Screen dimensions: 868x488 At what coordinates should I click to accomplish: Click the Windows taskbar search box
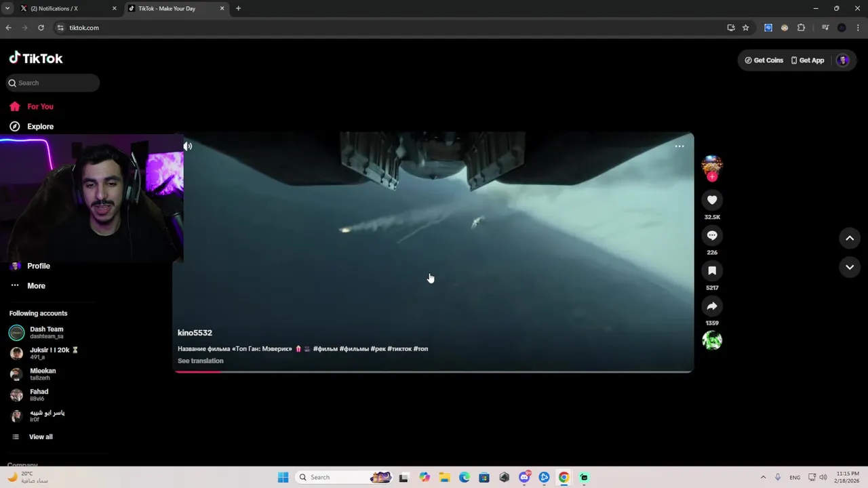click(x=344, y=477)
